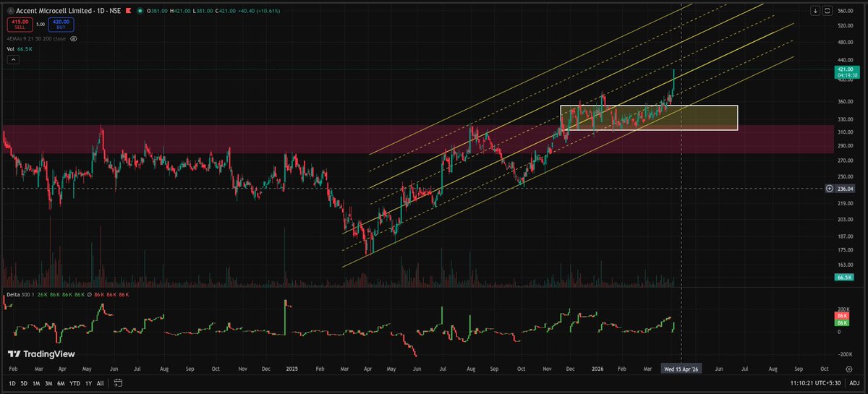Click the O381.00 open value

point(158,11)
